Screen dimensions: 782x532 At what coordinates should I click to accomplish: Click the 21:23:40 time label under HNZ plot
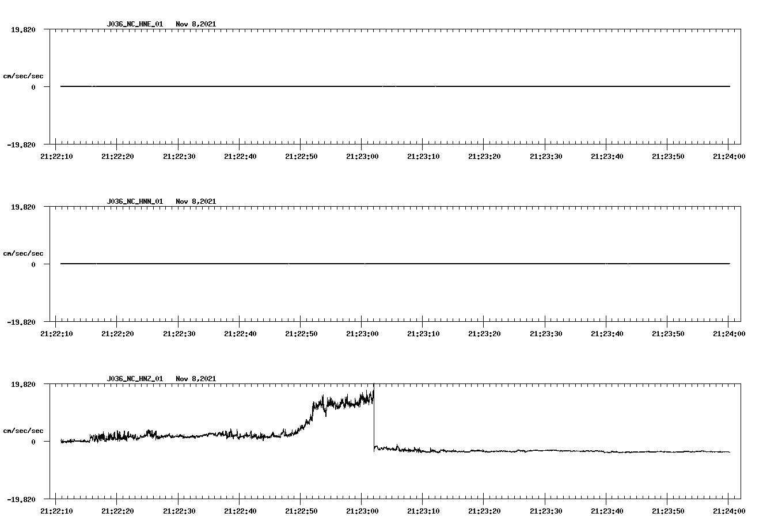607,511
